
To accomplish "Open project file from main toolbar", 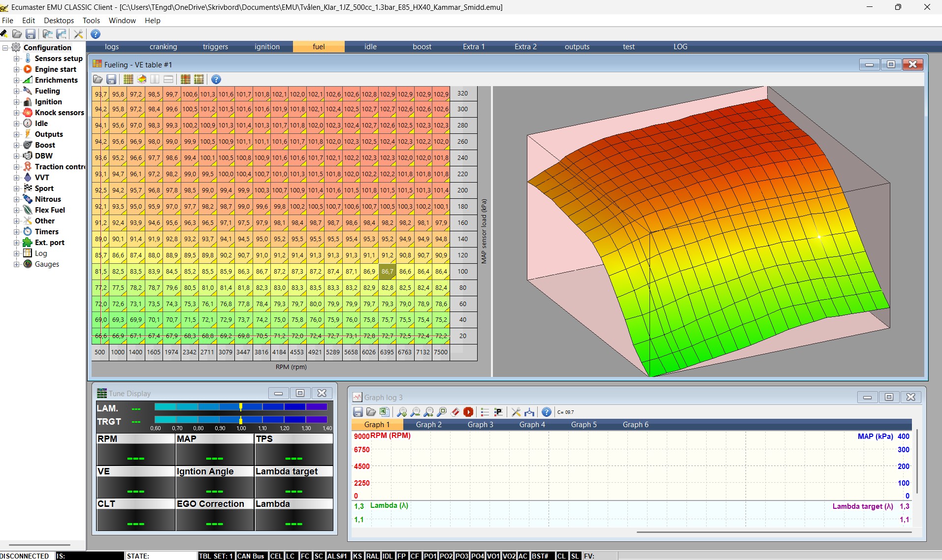I will [17, 34].
